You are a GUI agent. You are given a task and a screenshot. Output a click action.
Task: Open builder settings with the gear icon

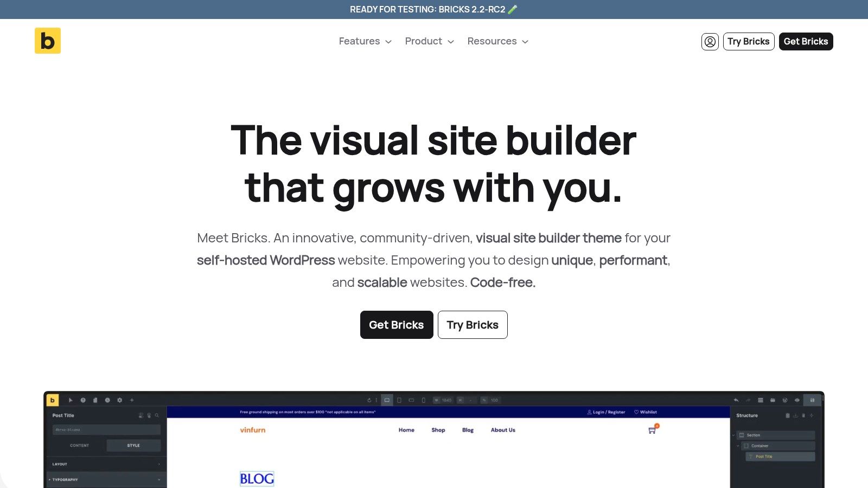pyautogui.click(x=120, y=400)
